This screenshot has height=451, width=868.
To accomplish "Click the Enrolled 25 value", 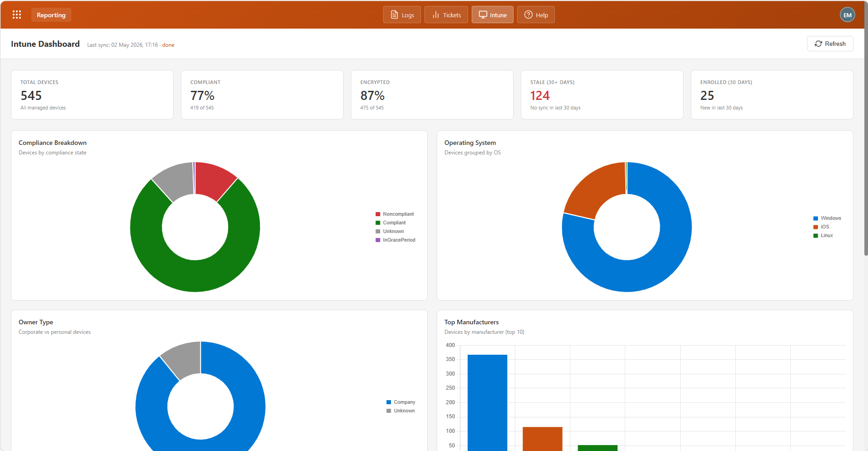I will click(707, 95).
